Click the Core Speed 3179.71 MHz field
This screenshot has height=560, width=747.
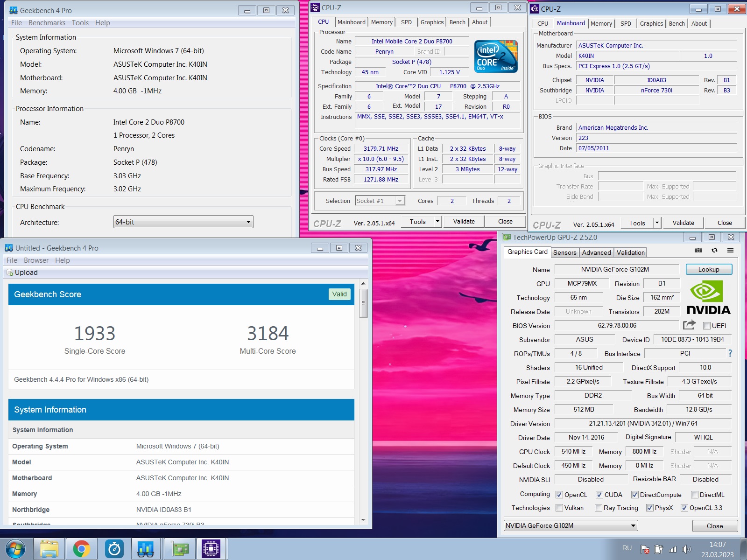381,149
